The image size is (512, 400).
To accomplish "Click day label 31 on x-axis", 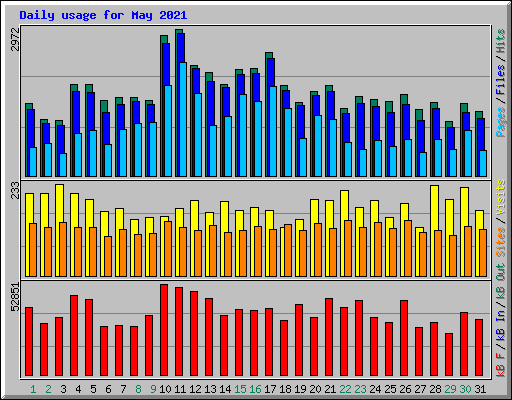I will (480, 389).
